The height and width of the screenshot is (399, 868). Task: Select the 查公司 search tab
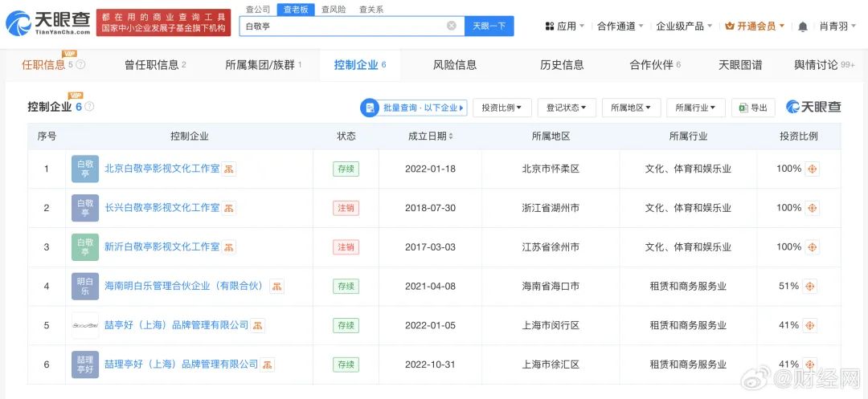[258, 10]
